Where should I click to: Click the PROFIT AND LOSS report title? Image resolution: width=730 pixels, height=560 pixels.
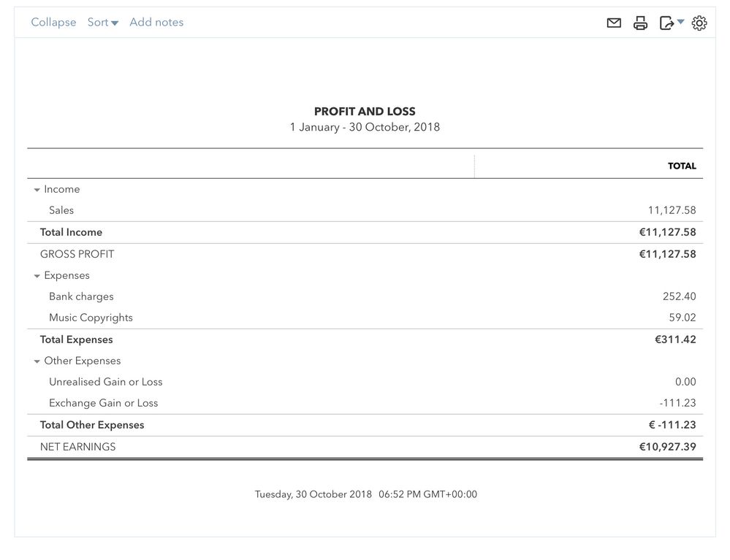click(x=365, y=112)
